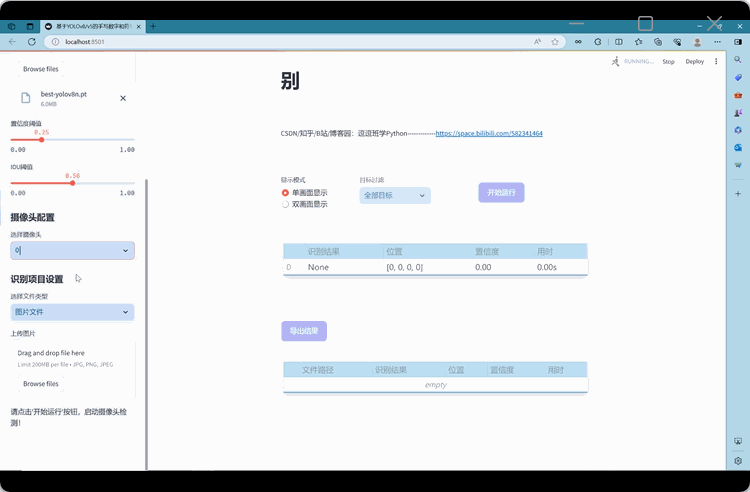Click the [0, 0, 0, 0] position cell
Screen dimensions: 750x492
click(404, 267)
